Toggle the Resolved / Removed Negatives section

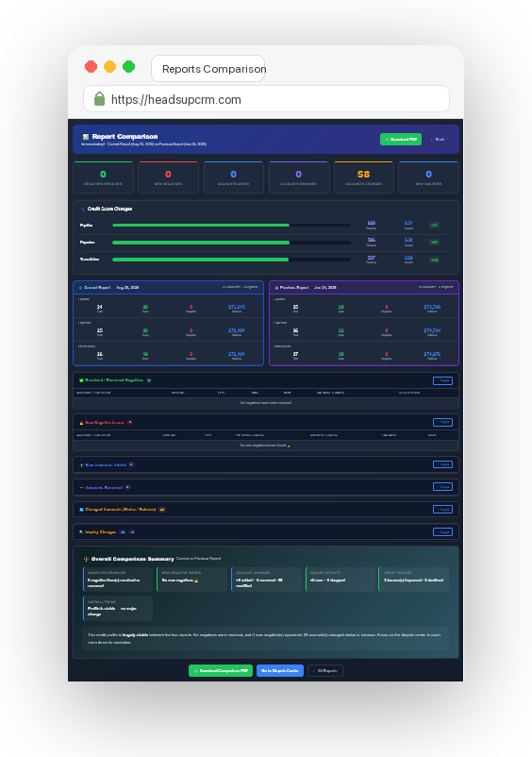click(442, 380)
